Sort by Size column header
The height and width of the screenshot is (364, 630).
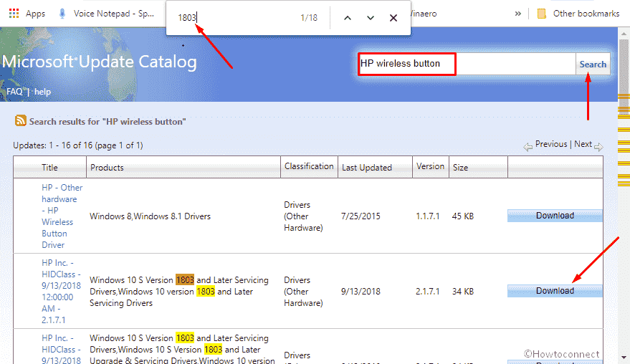tap(460, 168)
